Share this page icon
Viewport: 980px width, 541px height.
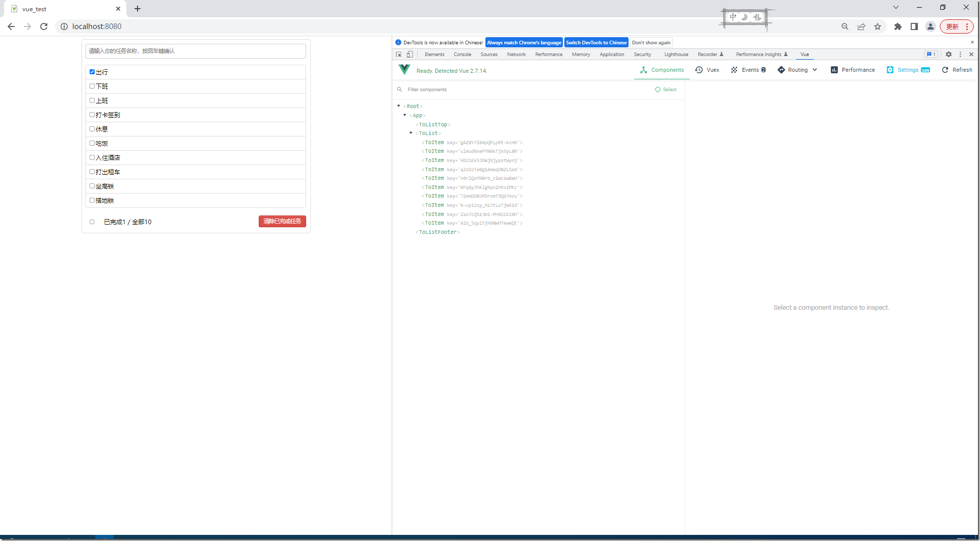861,26
